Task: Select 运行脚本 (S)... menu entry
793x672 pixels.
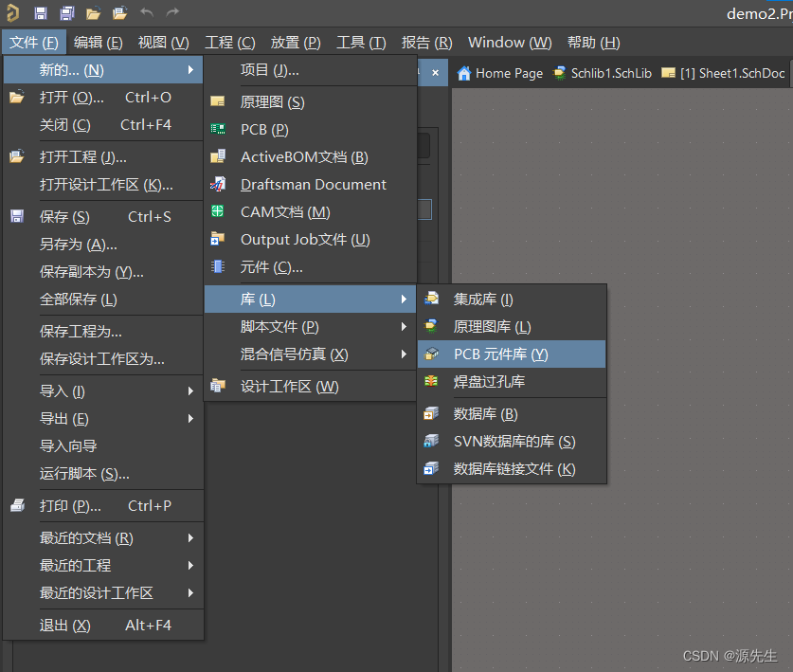Action: point(103,473)
